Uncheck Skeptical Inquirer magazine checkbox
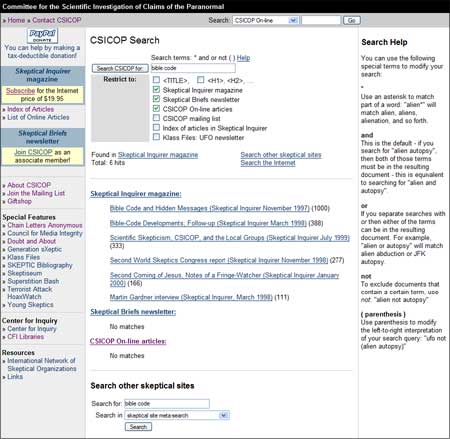Image resolution: width=450 pixels, height=439 pixels. [x=156, y=89]
